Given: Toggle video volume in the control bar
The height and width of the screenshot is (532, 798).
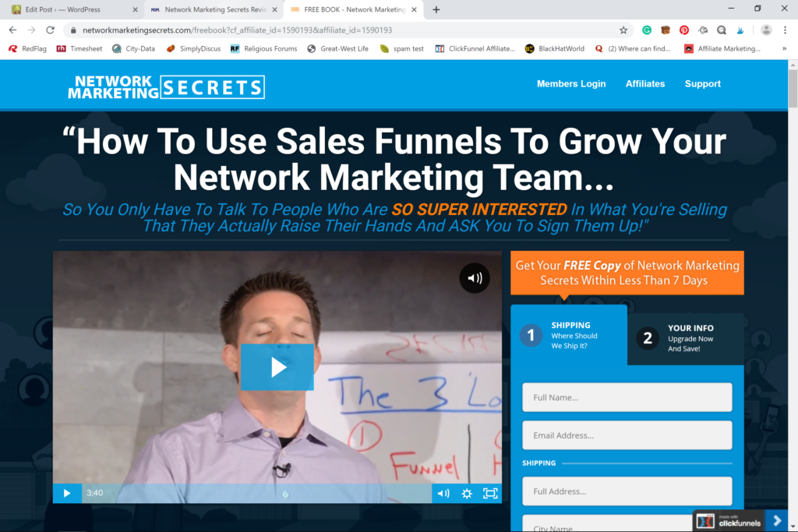Looking at the screenshot, I should pyautogui.click(x=443, y=493).
